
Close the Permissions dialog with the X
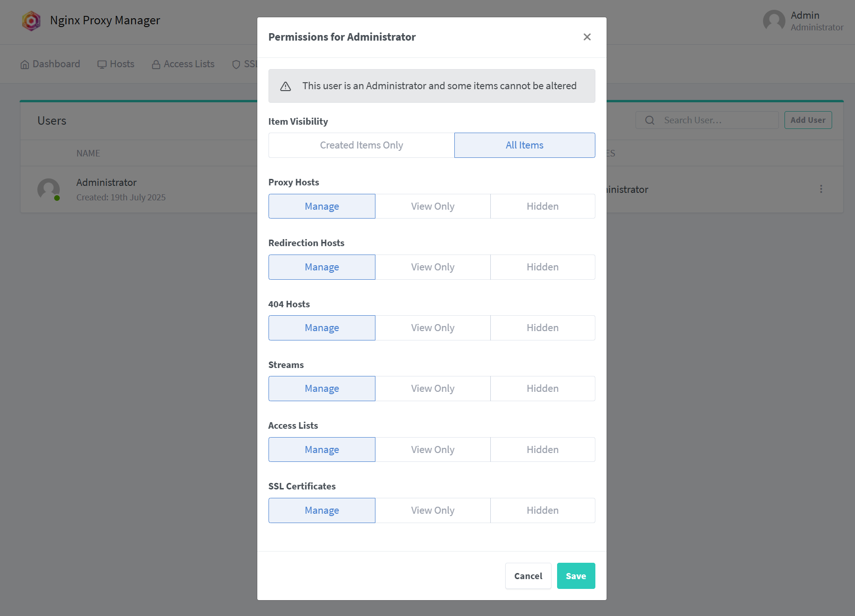point(587,37)
